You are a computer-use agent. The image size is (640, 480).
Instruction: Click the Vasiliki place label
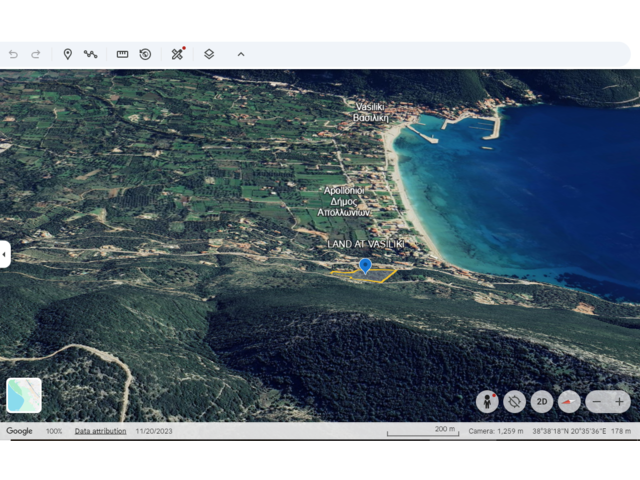(x=370, y=106)
